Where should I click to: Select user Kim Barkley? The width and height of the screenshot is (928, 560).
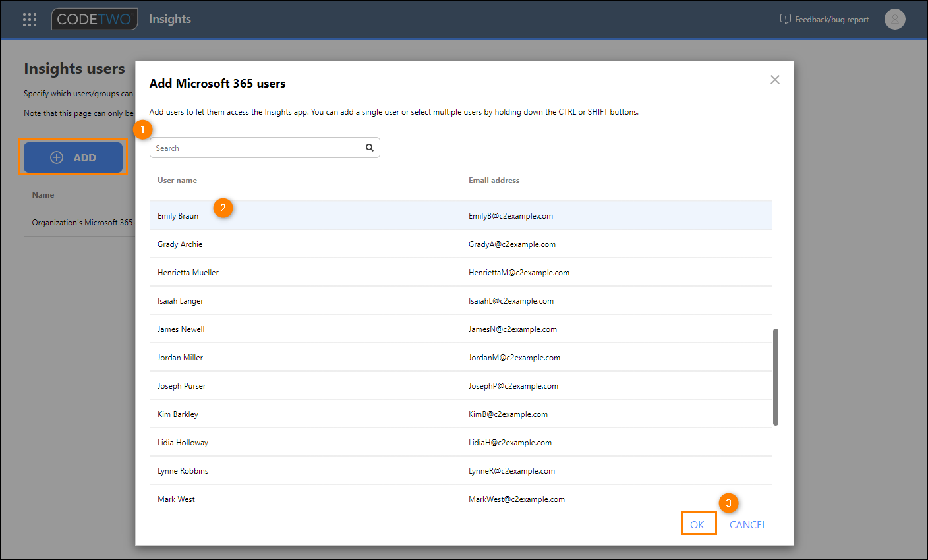pyautogui.click(x=461, y=414)
